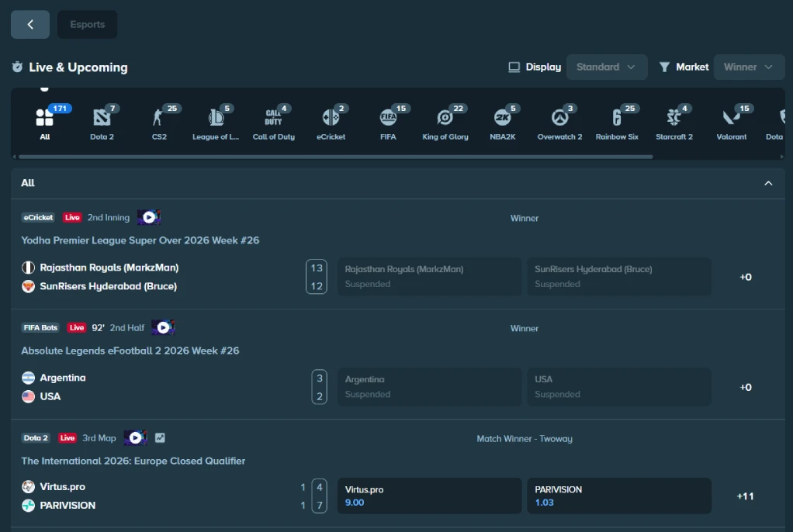Bet on PARIVISION at 1.03 odds
This screenshot has width=793, height=532.
[619, 496]
